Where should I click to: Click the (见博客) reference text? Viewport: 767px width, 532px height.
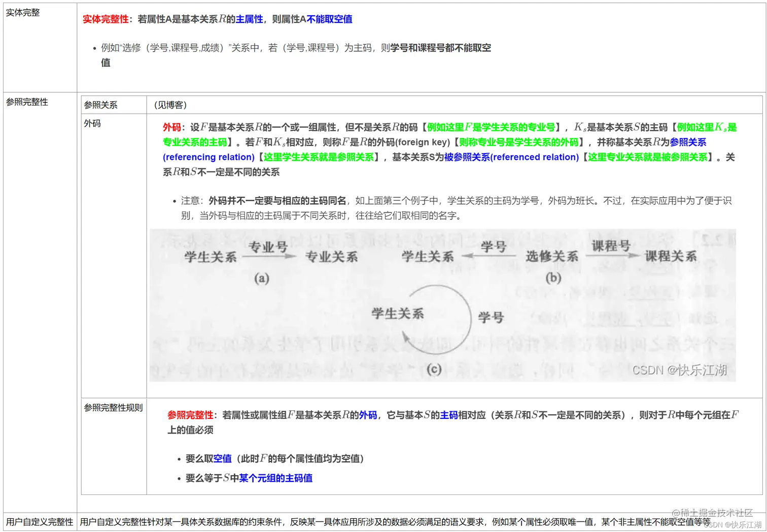coord(169,104)
